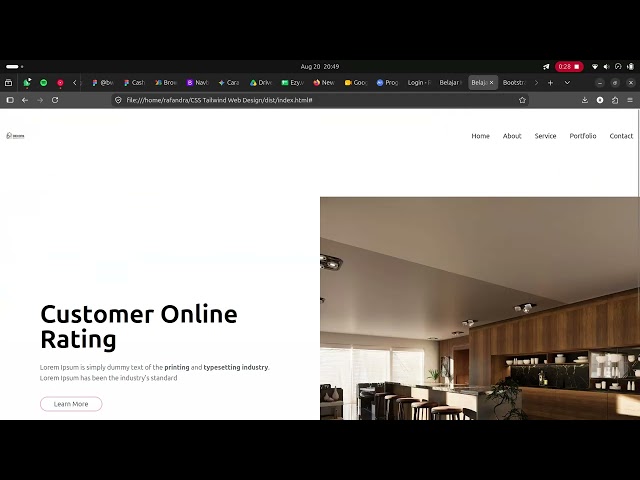Switch to the 'Goog' tab
This screenshot has height=480, width=640.
[356, 83]
